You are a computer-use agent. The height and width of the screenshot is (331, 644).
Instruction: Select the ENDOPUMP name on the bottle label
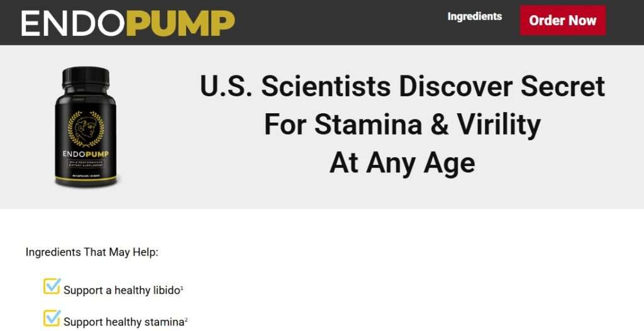(x=86, y=154)
